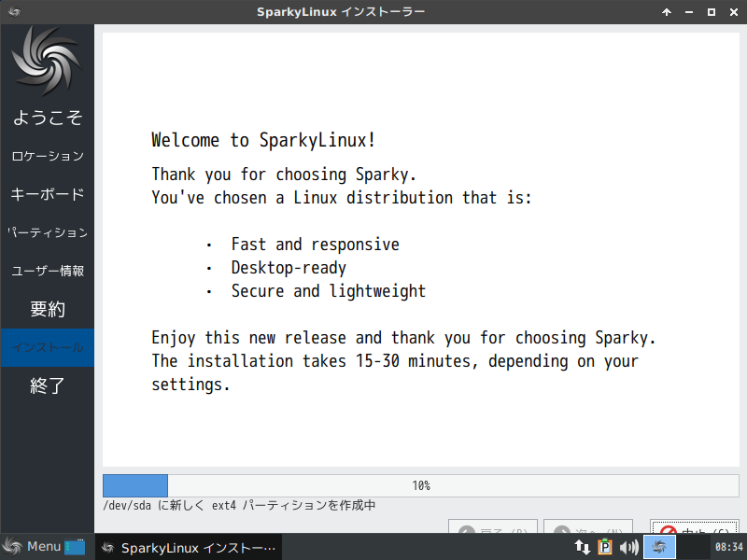Select the 要約 step in sidebar
Image resolution: width=747 pixels, height=560 pixels.
click(48, 309)
